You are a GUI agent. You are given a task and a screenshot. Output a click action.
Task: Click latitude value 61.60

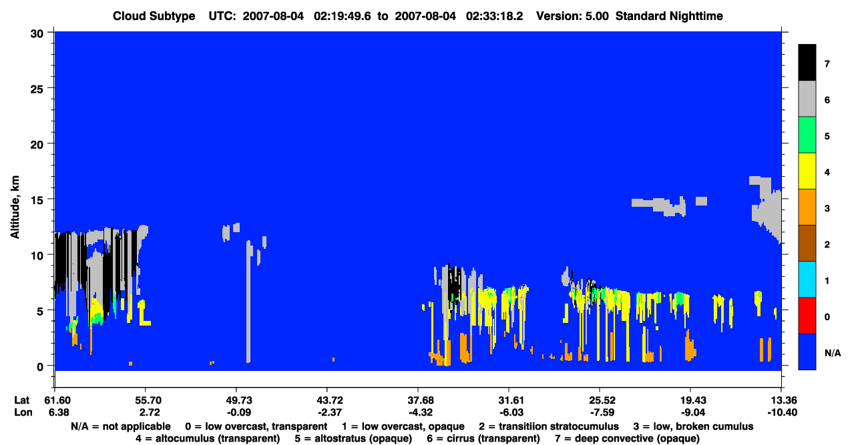(57, 400)
